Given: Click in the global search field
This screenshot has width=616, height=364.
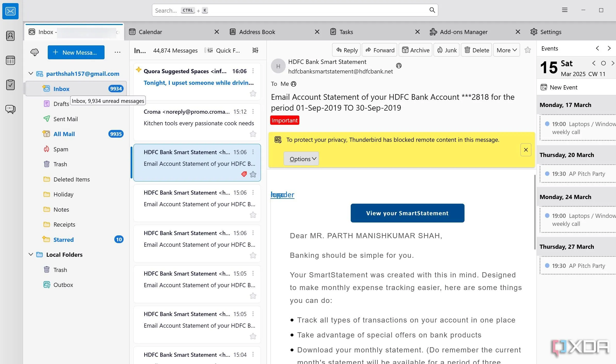Looking at the screenshot, I should (294, 10).
